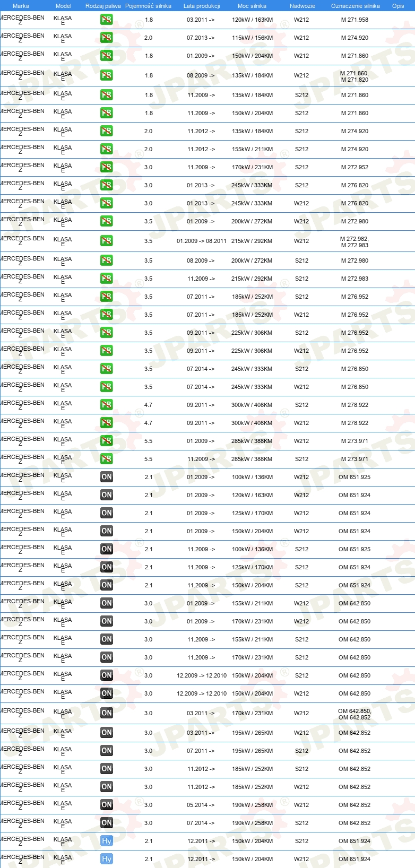Click PB icon in M 271.860, M 271.820 row

pyautogui.click(x=107, y=75)
